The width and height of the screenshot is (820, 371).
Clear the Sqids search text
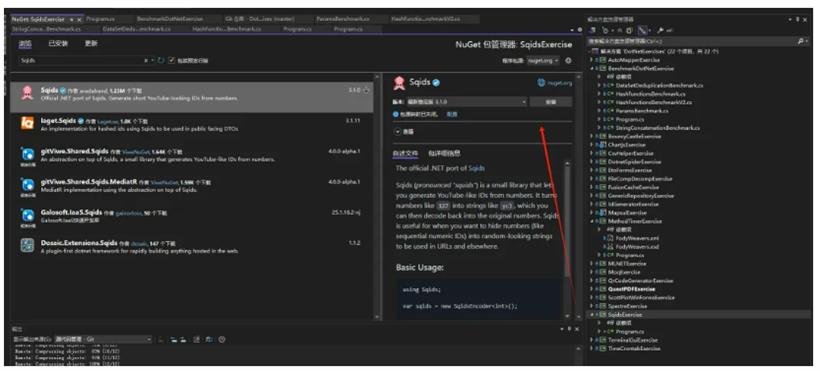pyautogui.click(x=145, y=61)
